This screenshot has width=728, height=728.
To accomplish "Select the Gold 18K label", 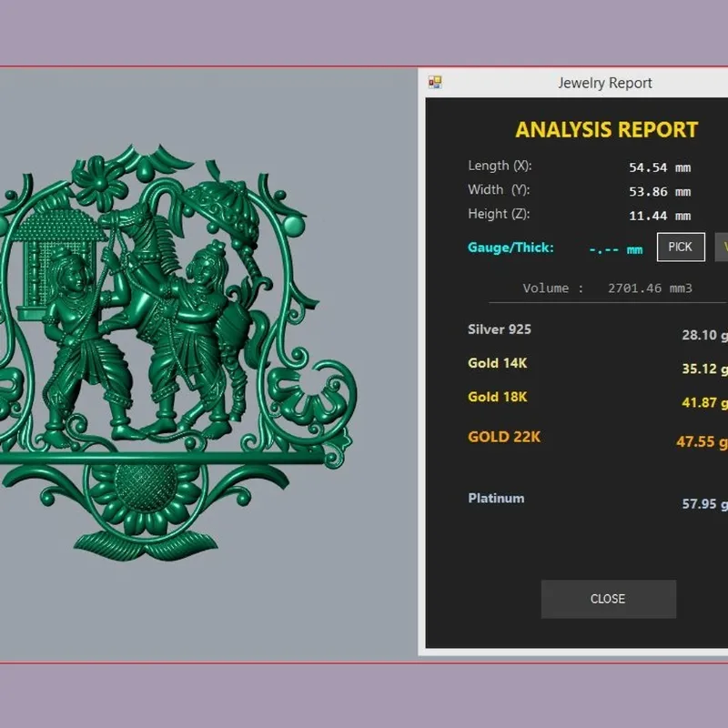I will (497, 397).
